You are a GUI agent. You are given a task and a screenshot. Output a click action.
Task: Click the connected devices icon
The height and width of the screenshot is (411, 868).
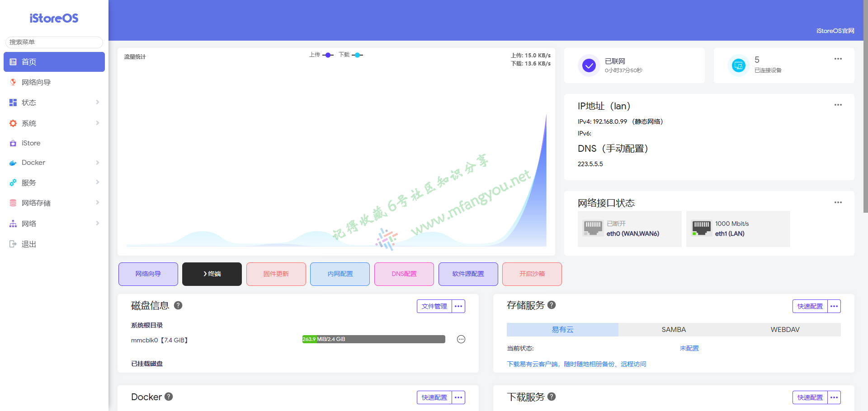[738, 66]
